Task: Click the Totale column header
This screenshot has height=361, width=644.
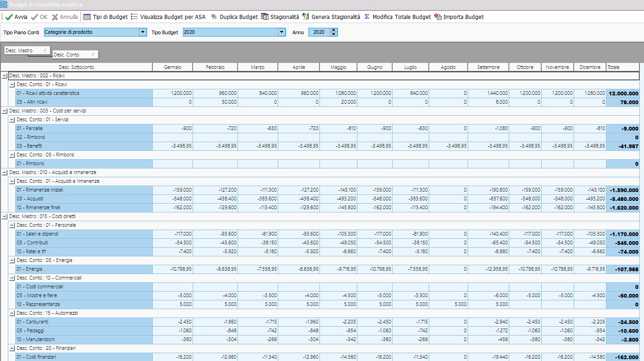Action: pos(623,67)
